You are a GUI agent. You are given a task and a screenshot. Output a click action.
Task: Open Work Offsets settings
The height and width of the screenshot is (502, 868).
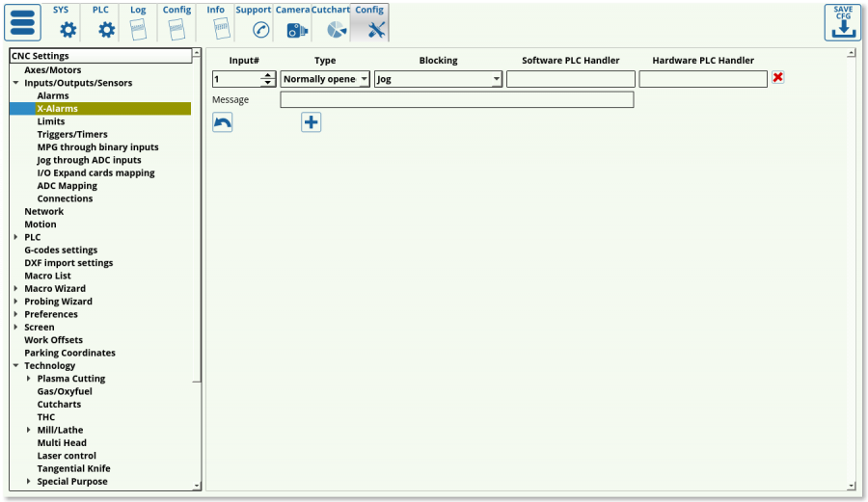point(54,340)
